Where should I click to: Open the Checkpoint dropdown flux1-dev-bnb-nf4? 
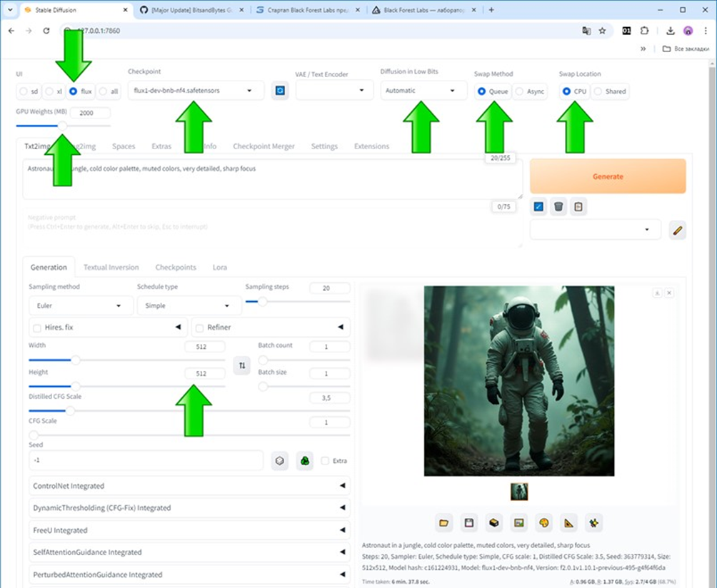[x=193, y=91]
